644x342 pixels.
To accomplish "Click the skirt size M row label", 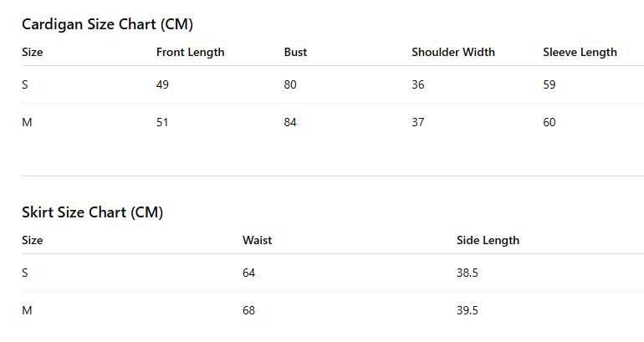I will pos(27,310).
